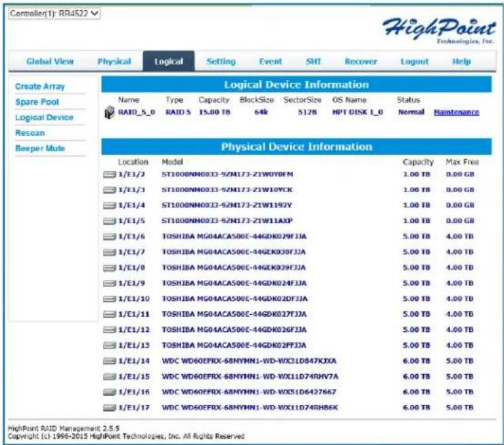Click the HPT DISK 1_0 OS name
Viewport: 504px width, 445px height.
click(x=358, y=112)
